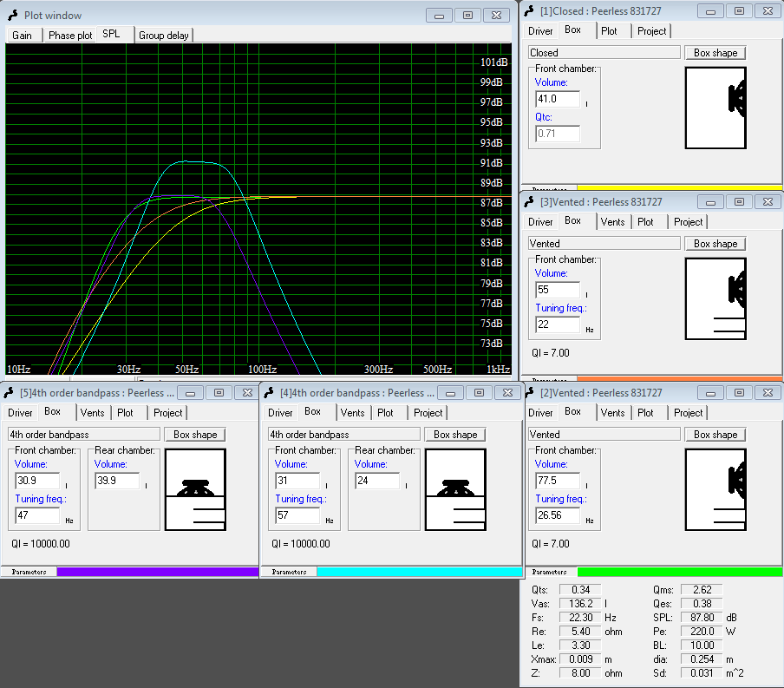Image resolution: width=784 pixels, height=688 pixels.
Task: Open Driver tab in [1]Closed window
Action: (540, 31)
